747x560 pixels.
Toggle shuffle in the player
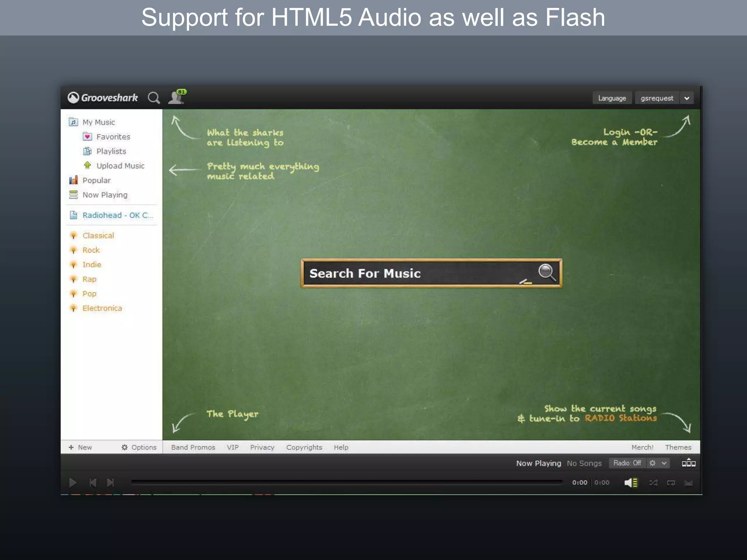coord(653,483)
